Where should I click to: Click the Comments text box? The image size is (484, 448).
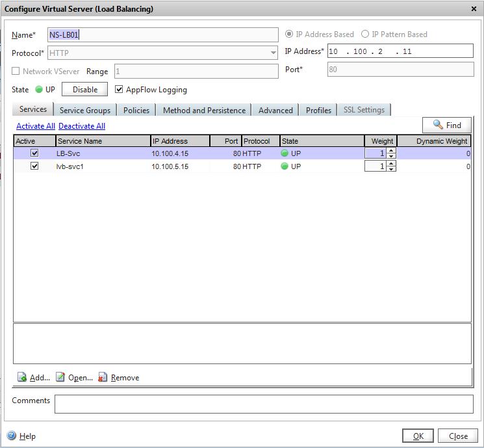pyautogui.click(x=264, y=404)
